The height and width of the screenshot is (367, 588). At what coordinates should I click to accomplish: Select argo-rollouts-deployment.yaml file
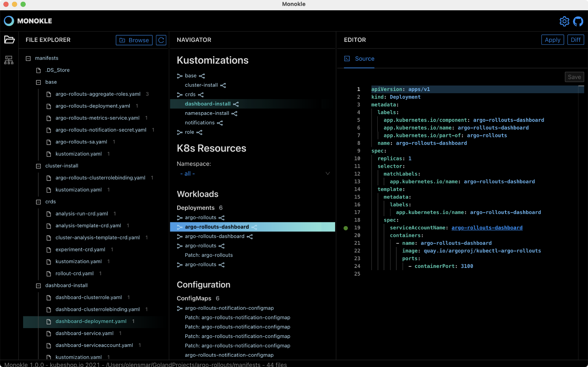(92, 106)
